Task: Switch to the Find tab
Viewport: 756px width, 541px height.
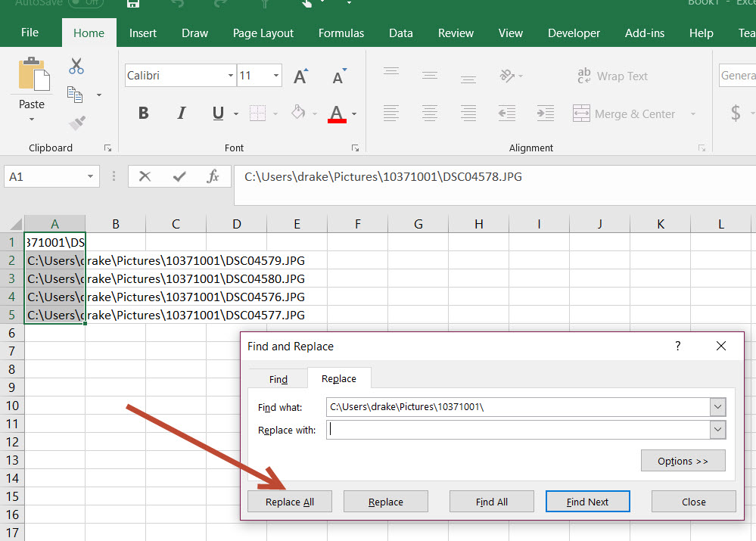Action: (278, 379)
